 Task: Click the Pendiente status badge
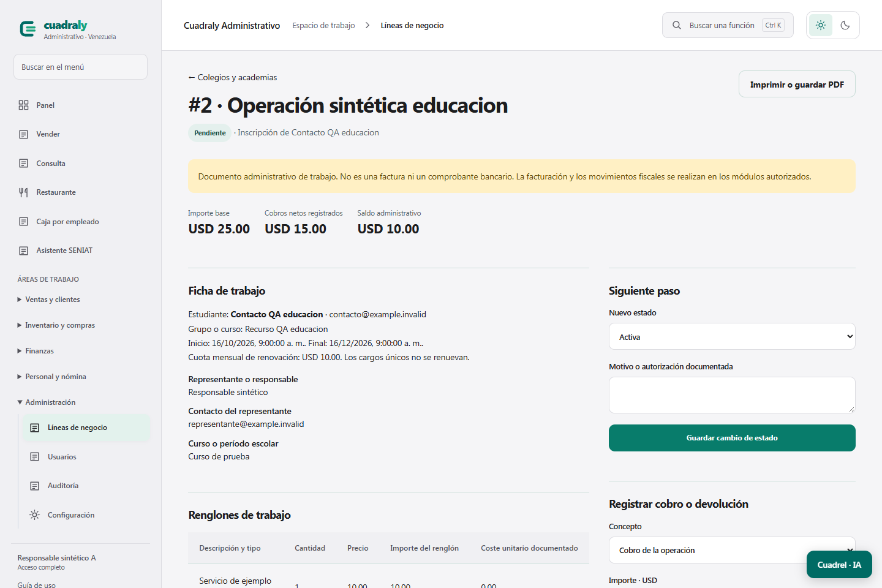(x=210, y=133)
